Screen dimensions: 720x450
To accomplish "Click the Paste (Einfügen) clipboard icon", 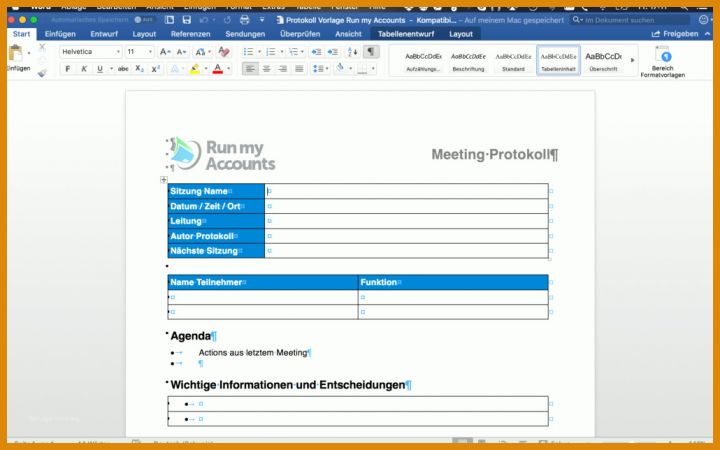I will tap(16, 53).
